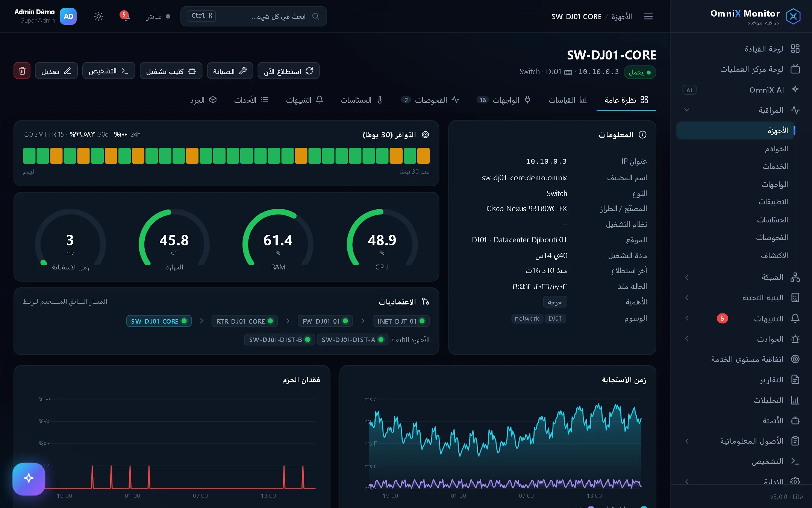
Task: Switch to الأحداث events tab
Action: click(251, 100)
